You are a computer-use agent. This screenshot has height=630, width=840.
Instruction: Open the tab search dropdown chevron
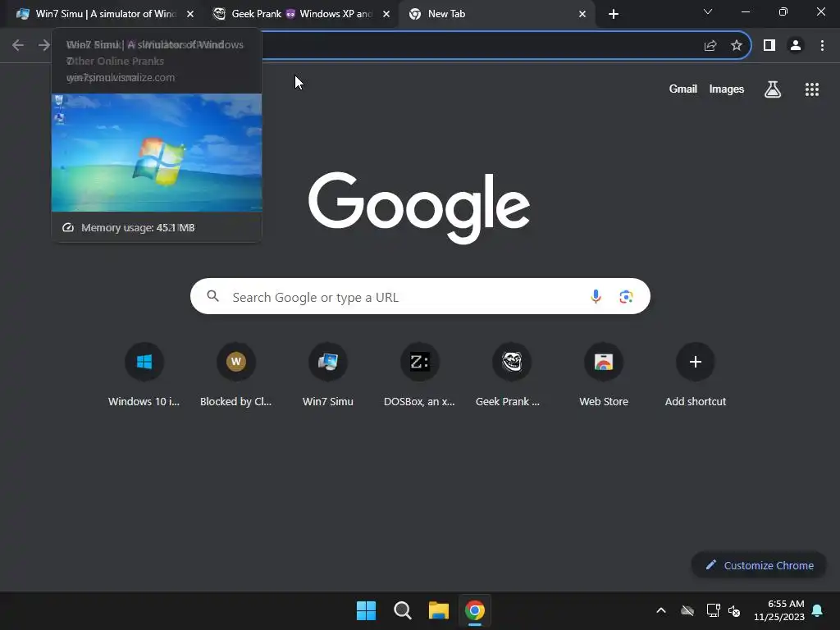[x=708, y=11]
